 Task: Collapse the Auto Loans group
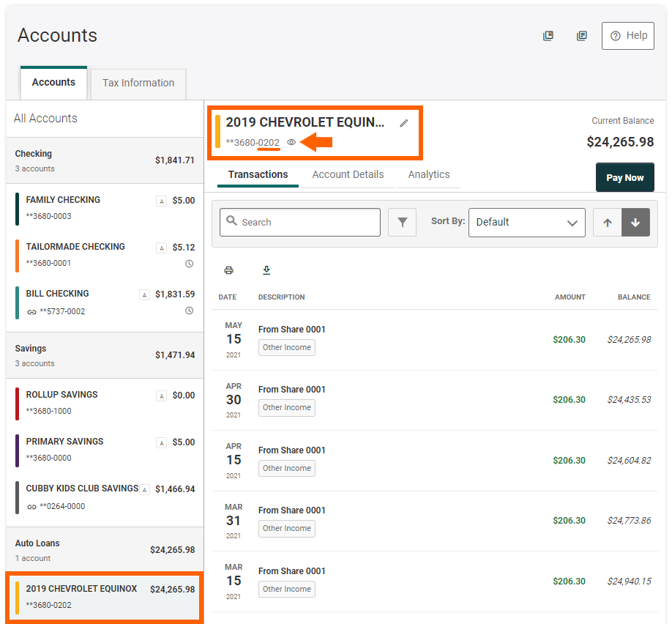[105, 550]
